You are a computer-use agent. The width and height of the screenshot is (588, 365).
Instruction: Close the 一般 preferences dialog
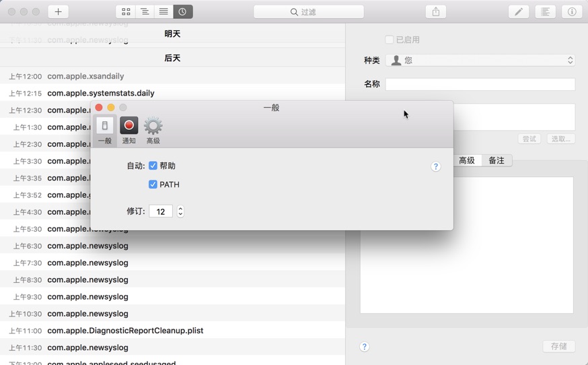(x=99, y=108)
